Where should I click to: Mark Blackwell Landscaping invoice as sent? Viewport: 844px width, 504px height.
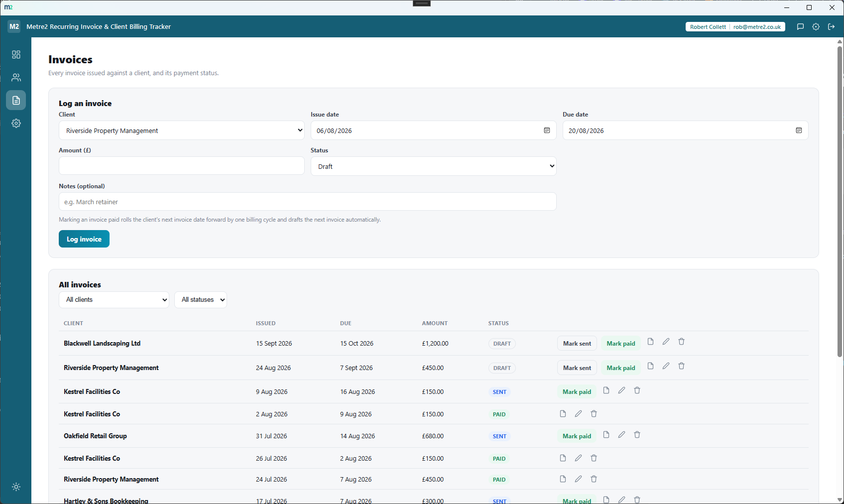577,344
